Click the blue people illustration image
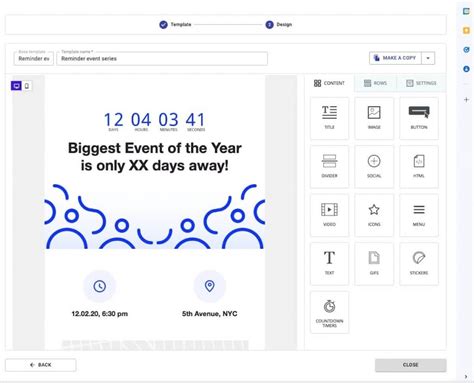Screen dimensions: 474x383 pos(155,216)
